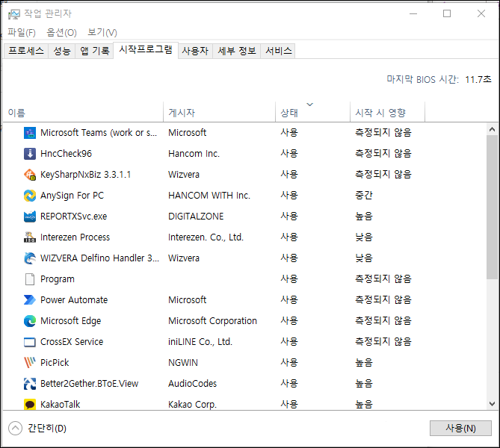Click publisher Hancom Inc.

click(194, 154)
